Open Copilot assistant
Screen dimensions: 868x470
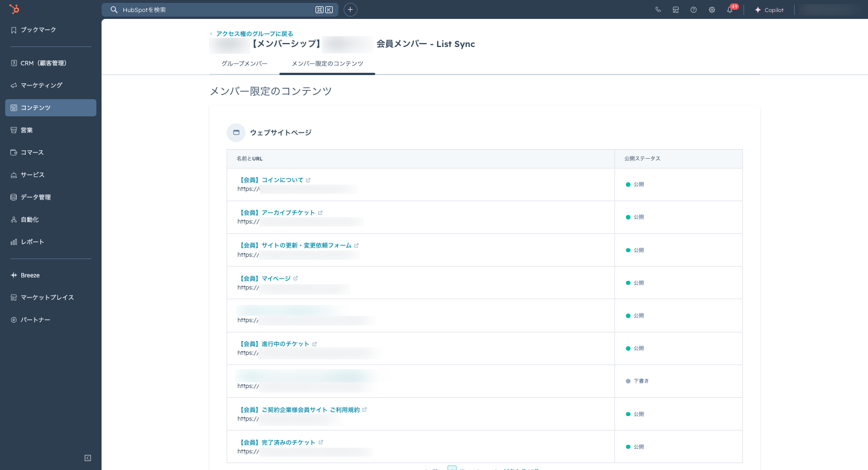[769, 10]
